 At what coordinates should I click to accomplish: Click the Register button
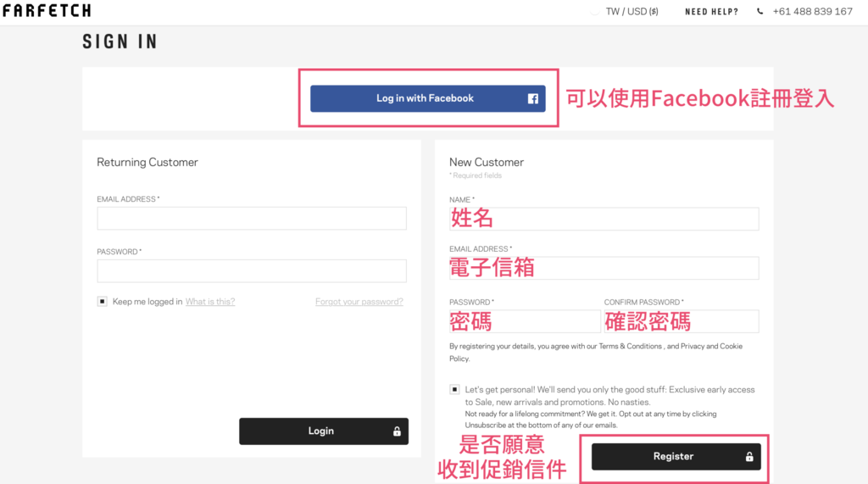pos(676,457)
